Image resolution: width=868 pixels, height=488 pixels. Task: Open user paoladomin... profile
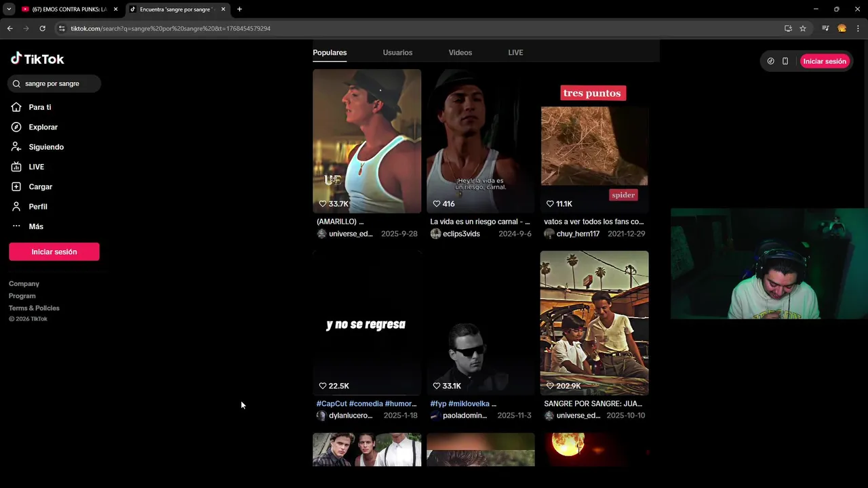click(x=465, y=415)
